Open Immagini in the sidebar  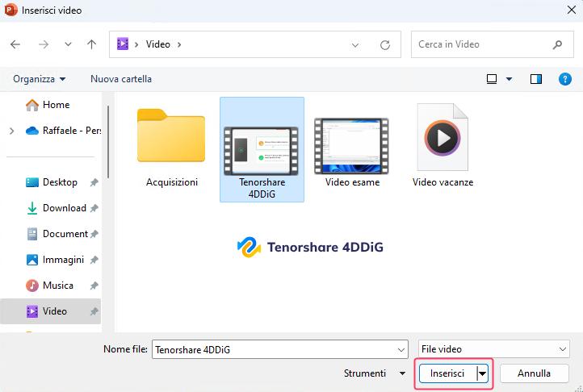coord(54,260)
